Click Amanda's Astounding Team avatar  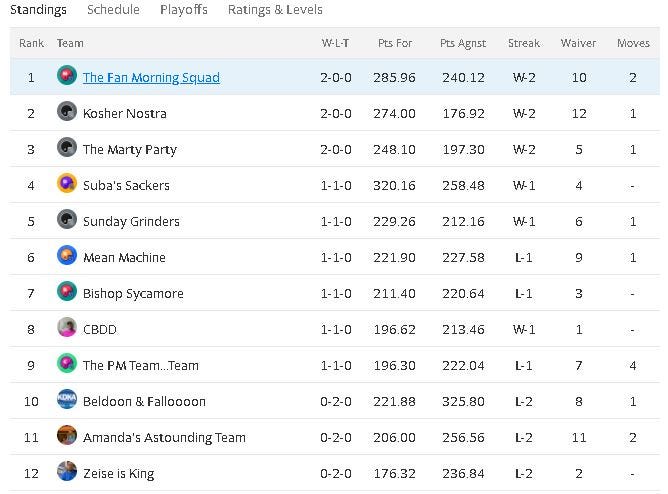[67, 437]
